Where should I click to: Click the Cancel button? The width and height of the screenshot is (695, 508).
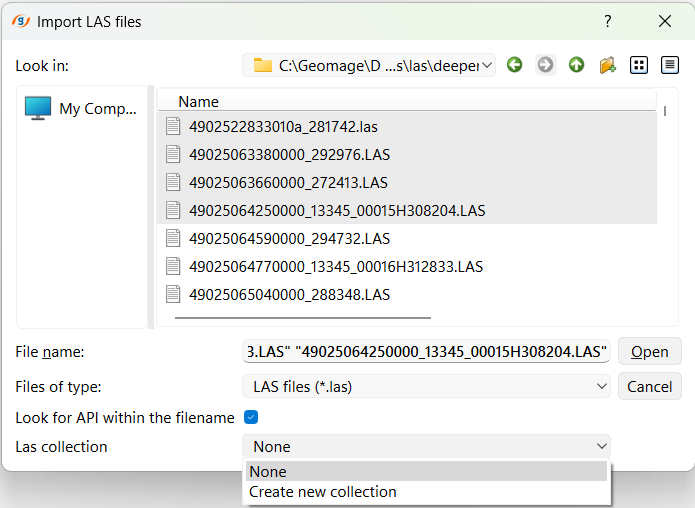click(x=649, y=387)
